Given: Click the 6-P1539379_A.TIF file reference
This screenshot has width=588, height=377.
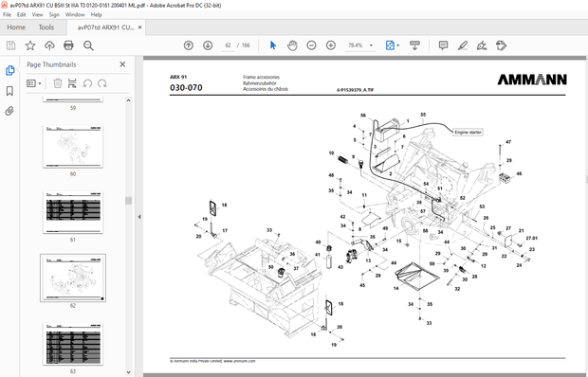Looking at the screenshot, I should tap(355, 90).
